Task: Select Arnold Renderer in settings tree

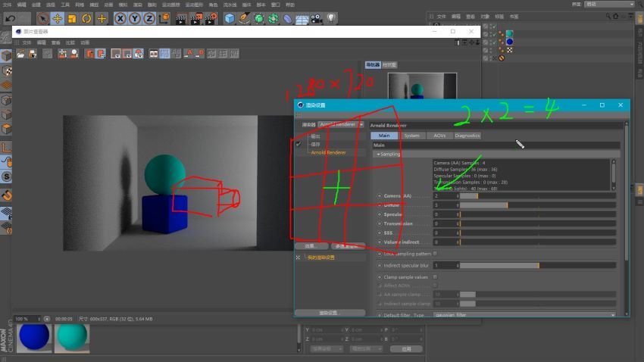Action: [328, 153]
